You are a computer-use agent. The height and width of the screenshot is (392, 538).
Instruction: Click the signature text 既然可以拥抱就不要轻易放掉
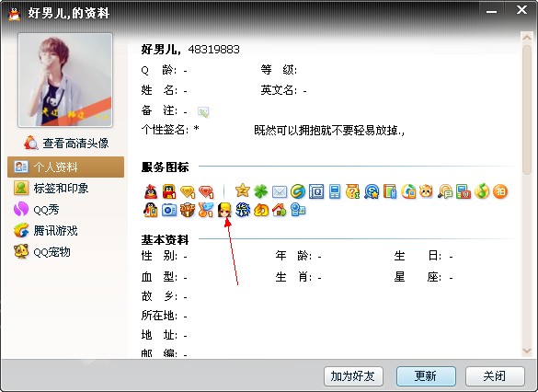pos(329,131)
